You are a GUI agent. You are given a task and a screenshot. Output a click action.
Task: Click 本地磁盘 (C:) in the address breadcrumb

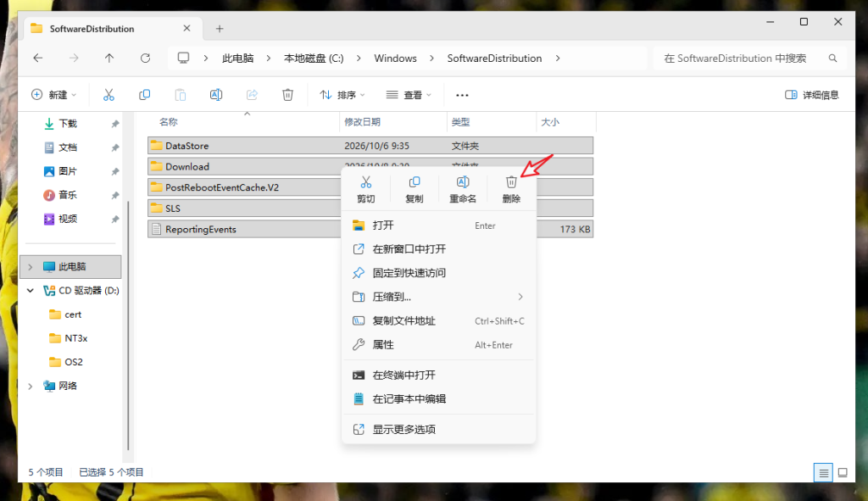[x=314, y=58]
